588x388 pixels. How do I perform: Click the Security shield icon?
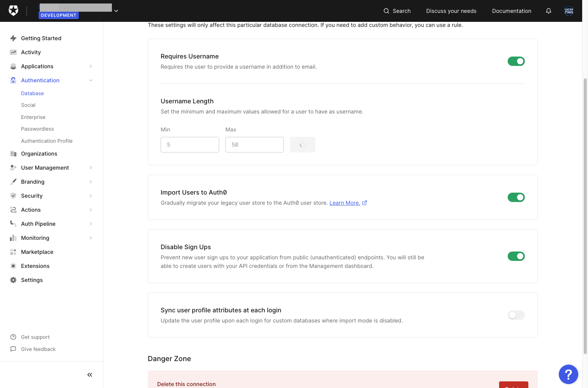click(x=13, y=196)
